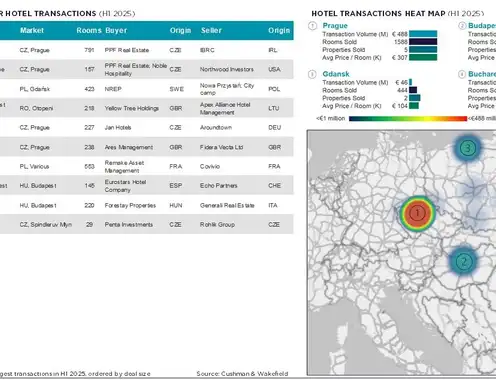496x380 pixels.
Task: Click the Prague Rooms Sold dark bar
Action: pos(423,42)
